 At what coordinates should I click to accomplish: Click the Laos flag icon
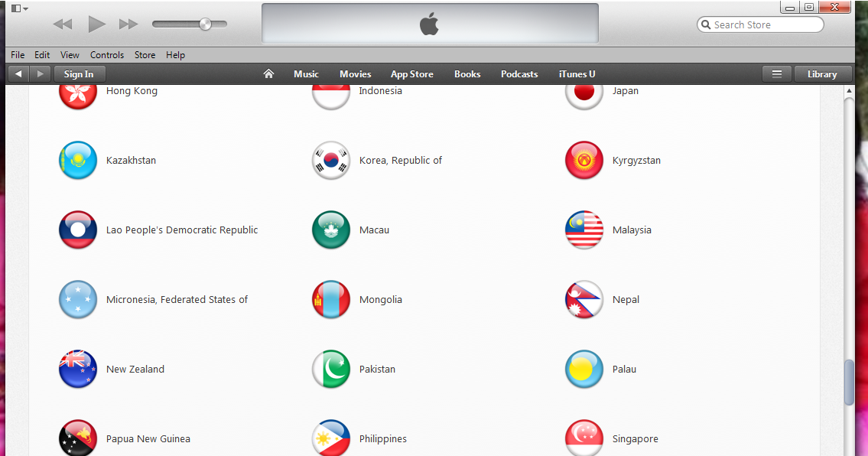78,230
